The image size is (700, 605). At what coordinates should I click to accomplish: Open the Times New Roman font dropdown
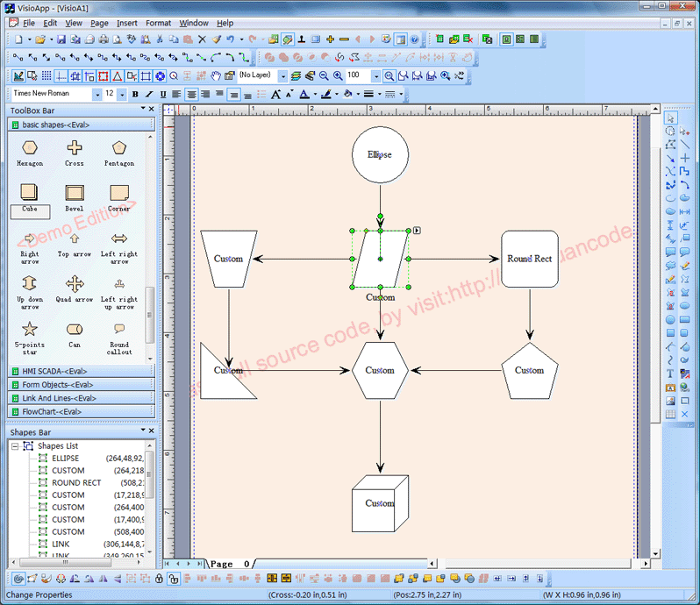[x=97, y=94]
